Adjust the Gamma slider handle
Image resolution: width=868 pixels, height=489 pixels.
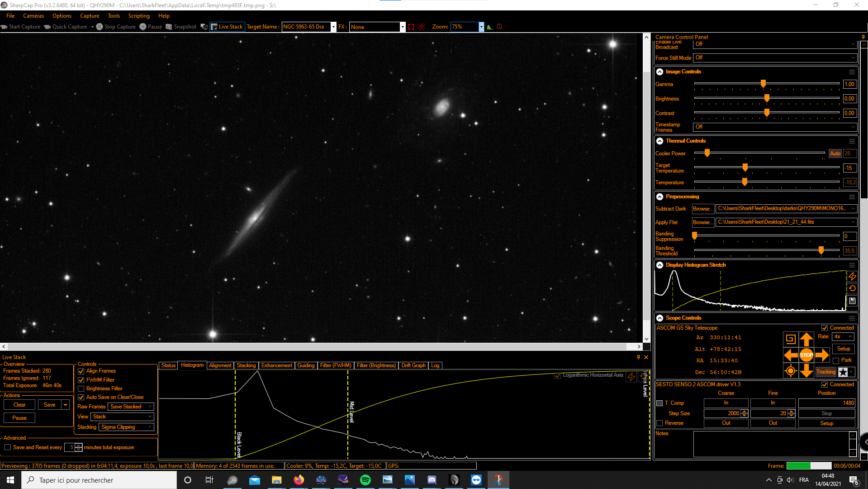click(763, 84)
